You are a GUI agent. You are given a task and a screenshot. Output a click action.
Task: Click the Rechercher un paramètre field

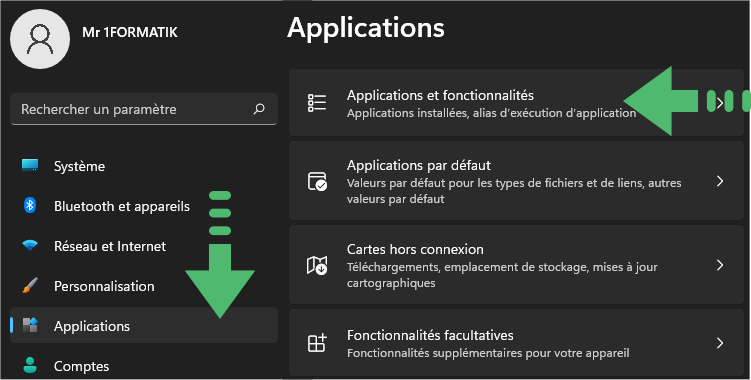click(144, 109)
